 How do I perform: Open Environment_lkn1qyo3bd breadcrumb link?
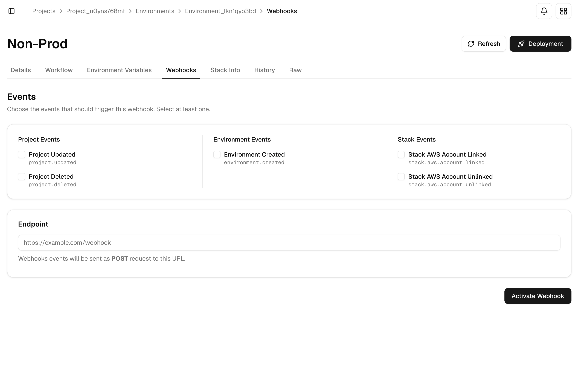point(220,11)
